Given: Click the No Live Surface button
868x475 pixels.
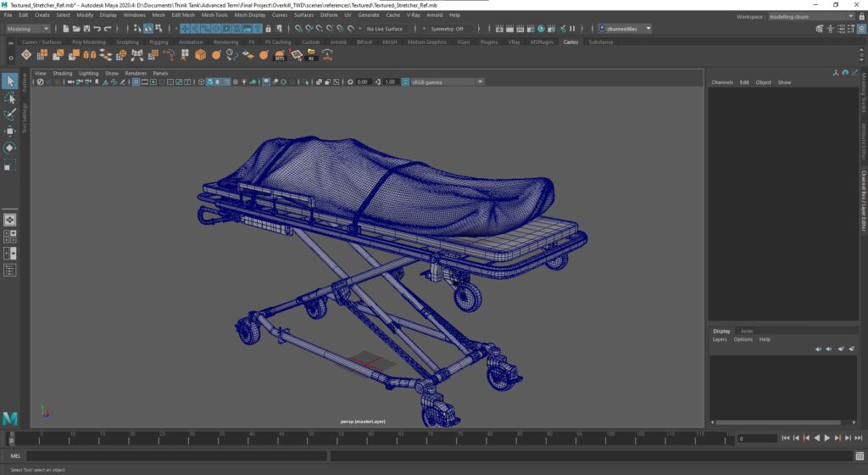Looking at the screenshot, I should pos(384,29).
